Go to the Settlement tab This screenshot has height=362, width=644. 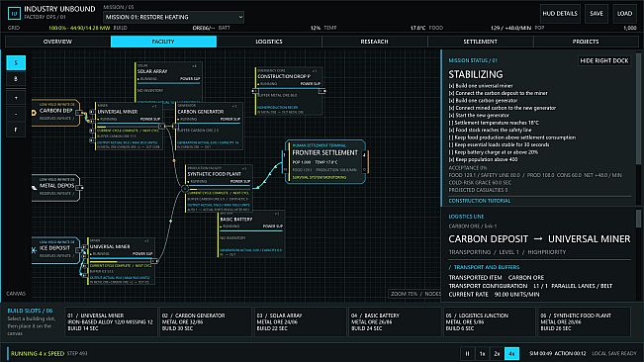point(480,42)
